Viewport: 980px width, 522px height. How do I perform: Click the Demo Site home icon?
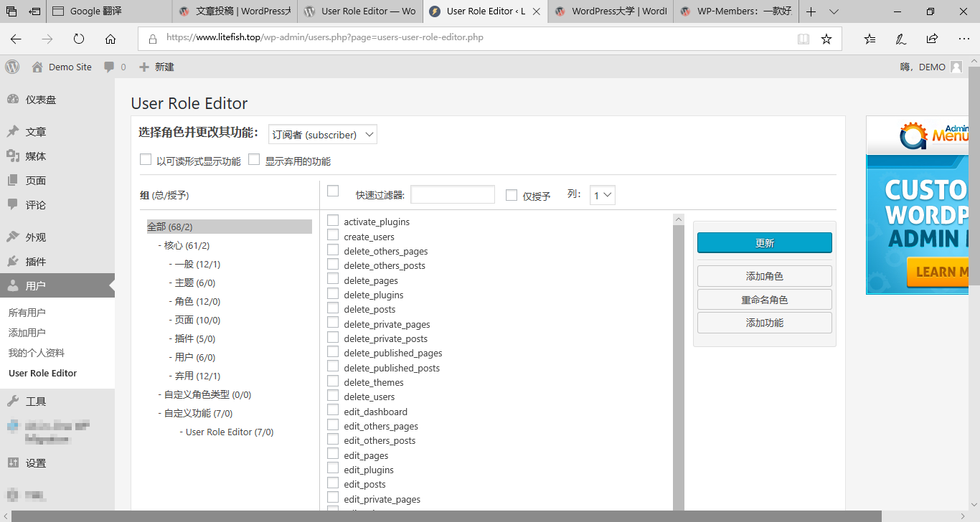coord(37,67)
